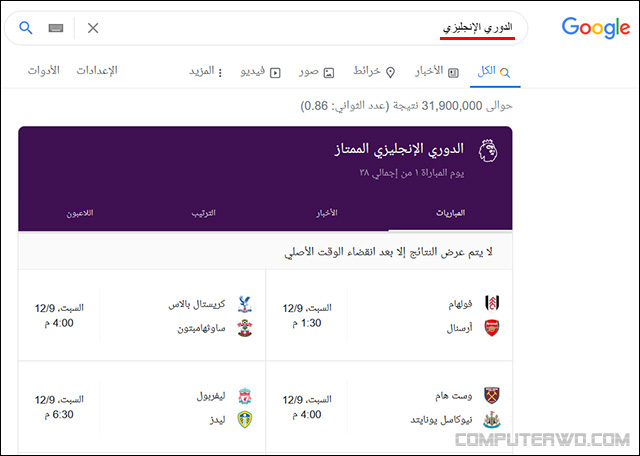Select the المباريات matches tab
Image resolution: width=640 pixels, height=456 pixels.
pos(451,213)
